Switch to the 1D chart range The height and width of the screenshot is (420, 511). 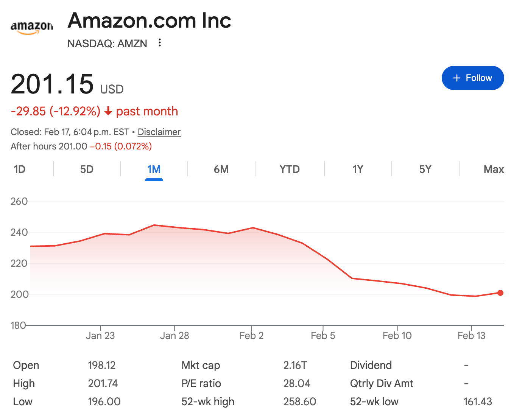(x=20, y=169)
